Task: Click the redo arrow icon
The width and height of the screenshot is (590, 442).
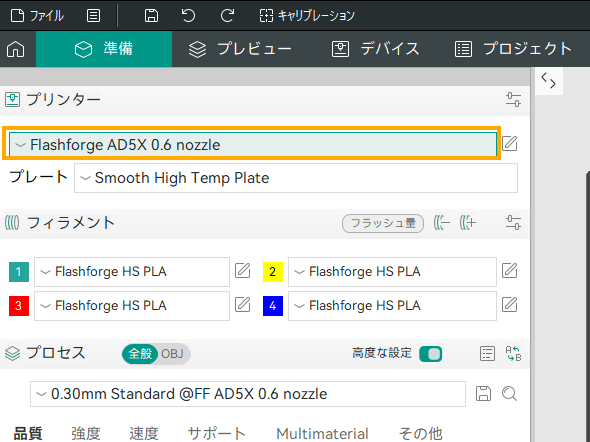Action: pos(227,16)
